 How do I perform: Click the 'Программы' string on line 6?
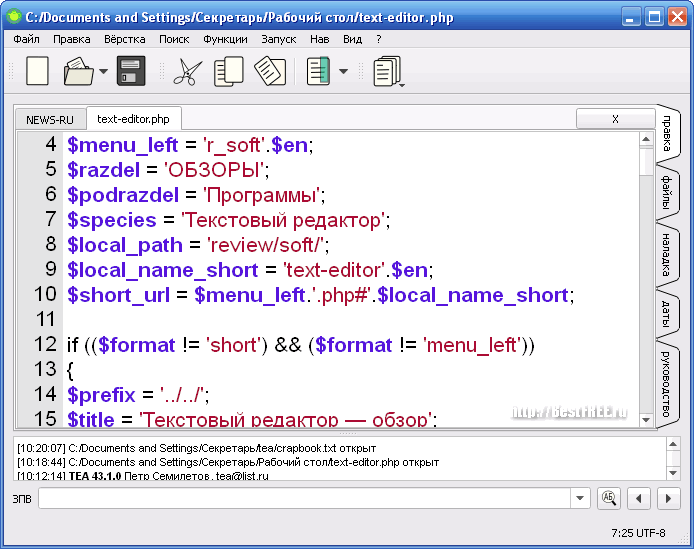(x=262, y=195)
